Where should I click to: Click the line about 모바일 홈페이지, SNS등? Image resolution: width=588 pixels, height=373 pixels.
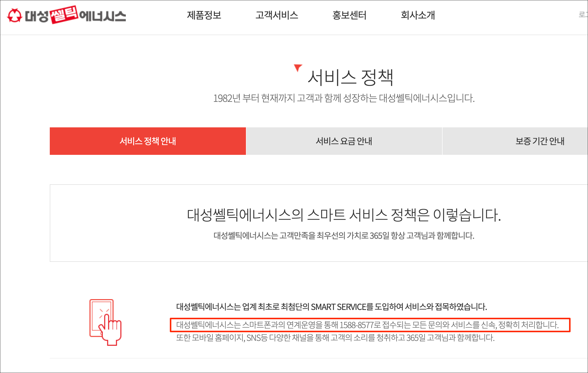(335, 338)
